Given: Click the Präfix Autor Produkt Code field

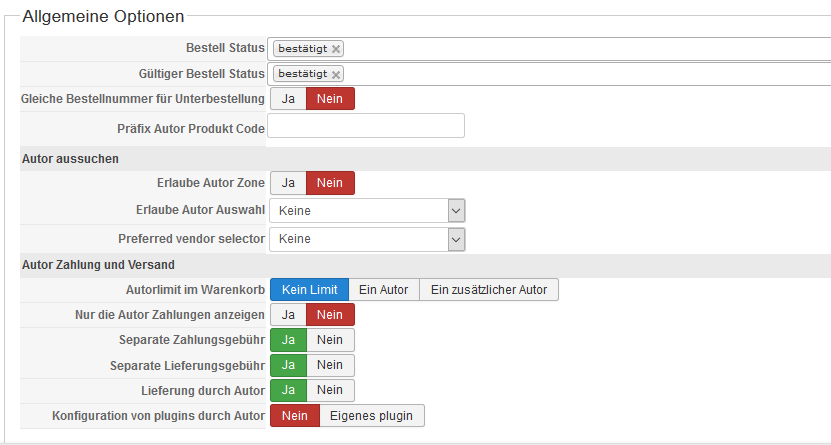Looking at the screenshot, I should [x=366, y=126].
